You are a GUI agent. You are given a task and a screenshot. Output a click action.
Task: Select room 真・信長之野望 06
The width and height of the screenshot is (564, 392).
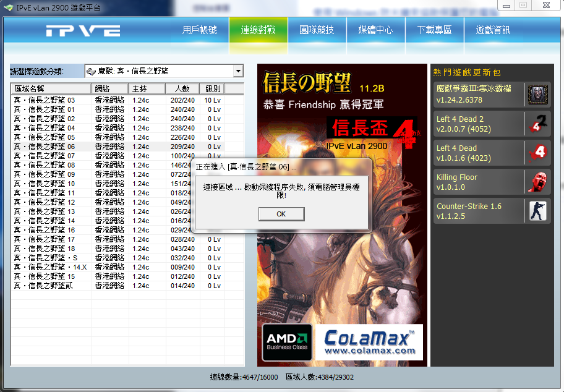click(119, 147)
